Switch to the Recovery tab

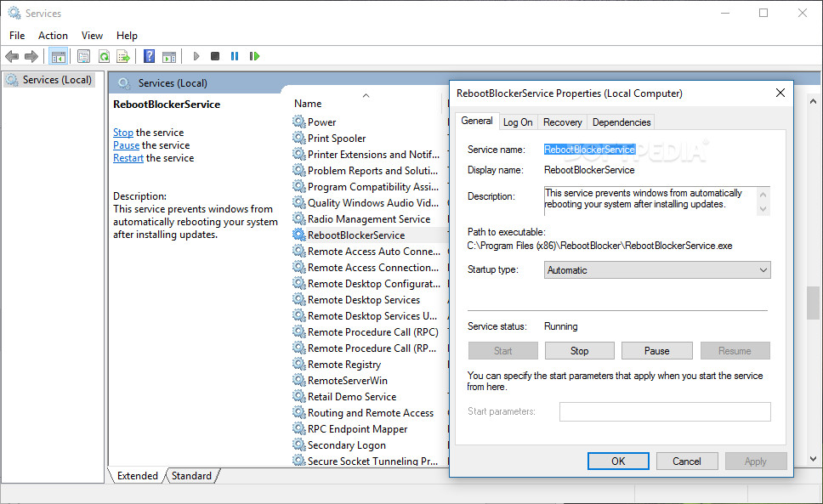[x=562, y=122]
